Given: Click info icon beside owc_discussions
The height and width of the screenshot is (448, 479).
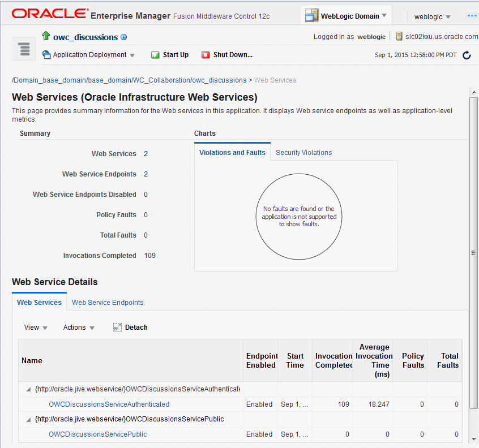Looking at the screenshot, I should [124, 37].
